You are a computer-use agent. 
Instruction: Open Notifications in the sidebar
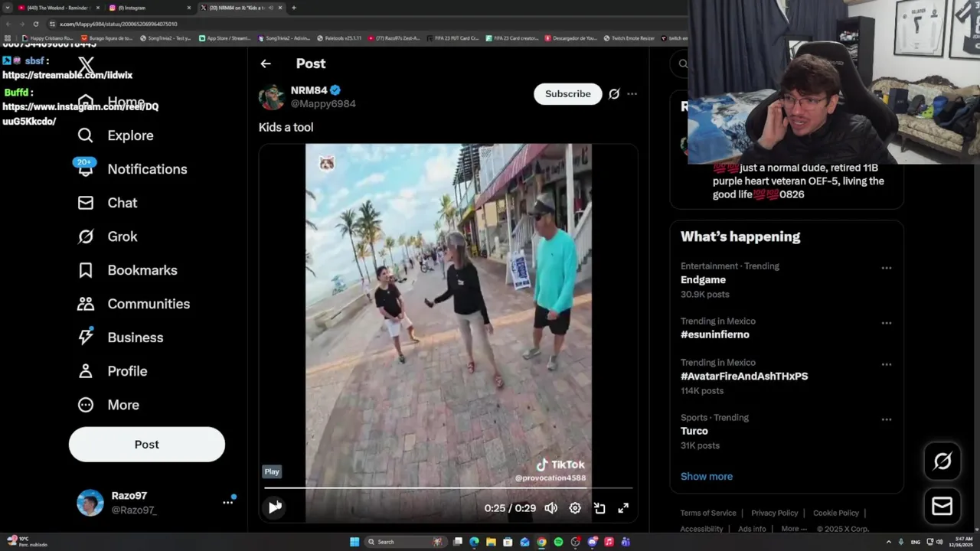pos(132,169)
